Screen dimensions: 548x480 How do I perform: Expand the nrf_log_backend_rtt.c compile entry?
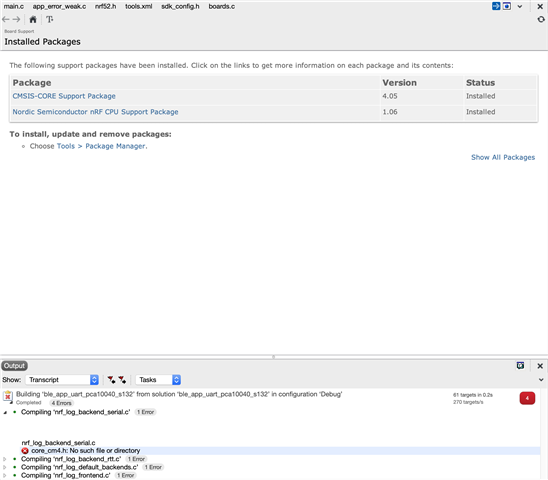click(5, 459)
